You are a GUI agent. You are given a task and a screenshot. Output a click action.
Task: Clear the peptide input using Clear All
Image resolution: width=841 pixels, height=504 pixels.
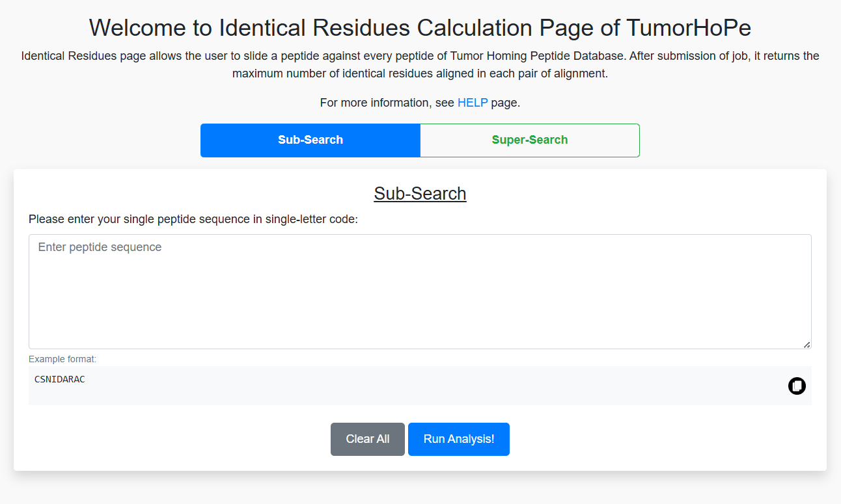[367, 439]
